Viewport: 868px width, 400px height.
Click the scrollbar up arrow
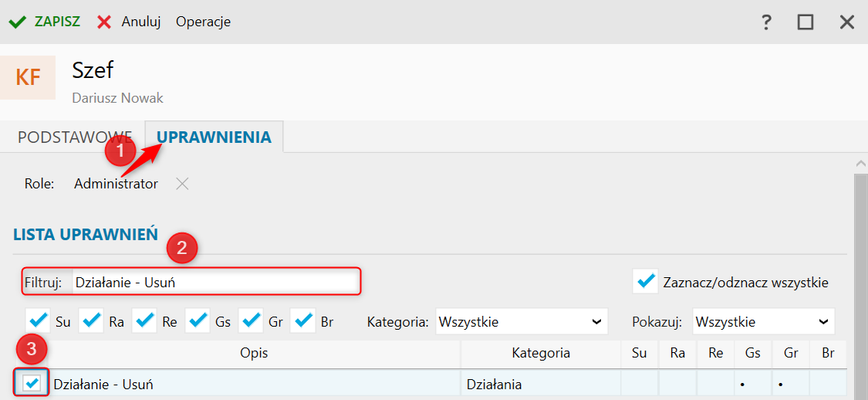click(x=861, y=164)
